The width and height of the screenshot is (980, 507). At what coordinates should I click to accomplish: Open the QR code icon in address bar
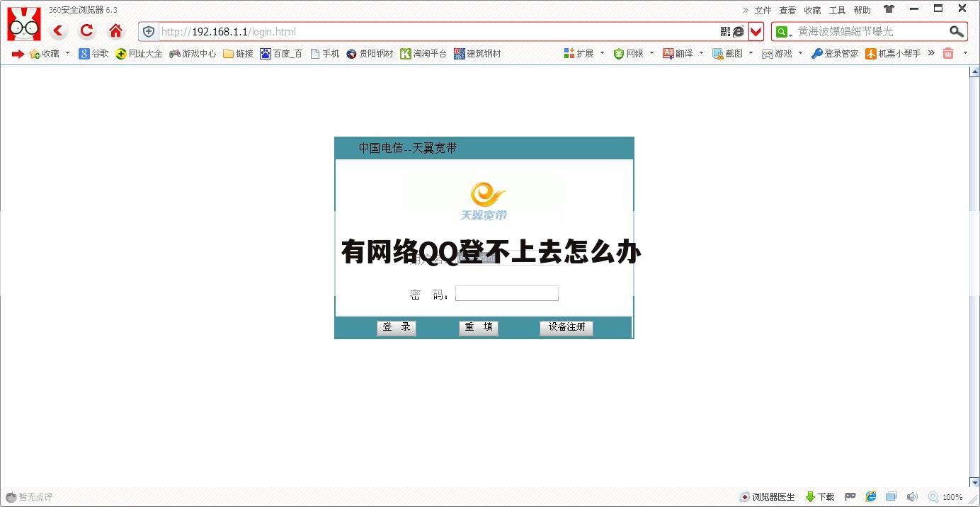pos(725,32)
